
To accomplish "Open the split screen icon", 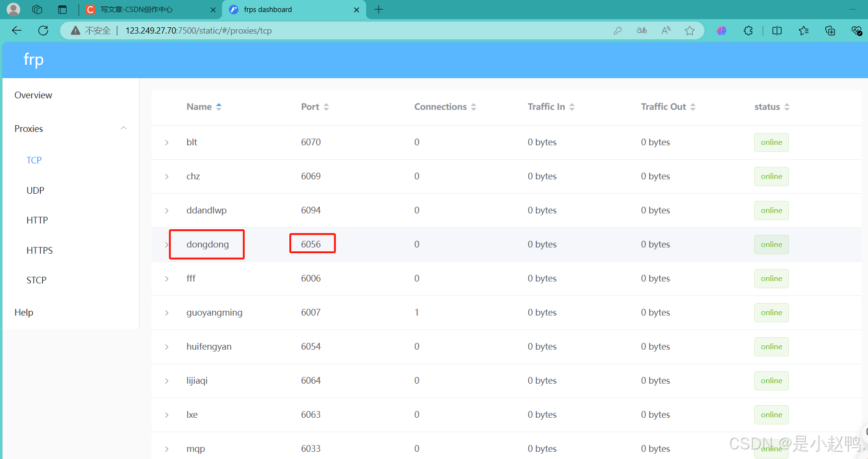I will click(777, 31).
